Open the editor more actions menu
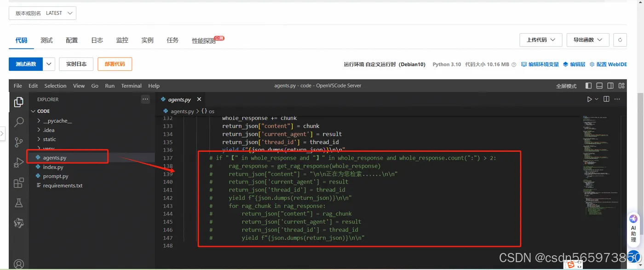Viewport: 644px width, 270px height. click(x=618, y=99)
